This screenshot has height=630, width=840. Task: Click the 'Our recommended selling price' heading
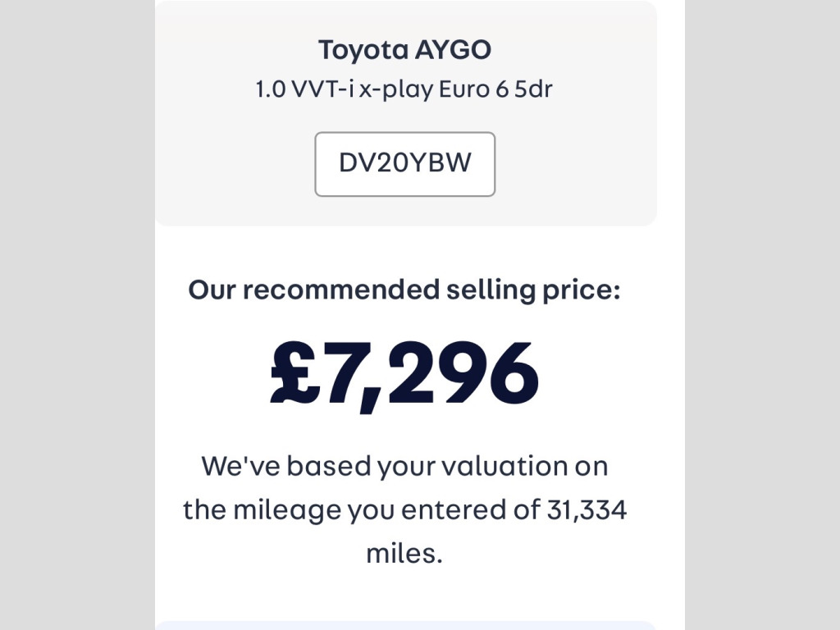pyautogui.click(x=404, y=290)
